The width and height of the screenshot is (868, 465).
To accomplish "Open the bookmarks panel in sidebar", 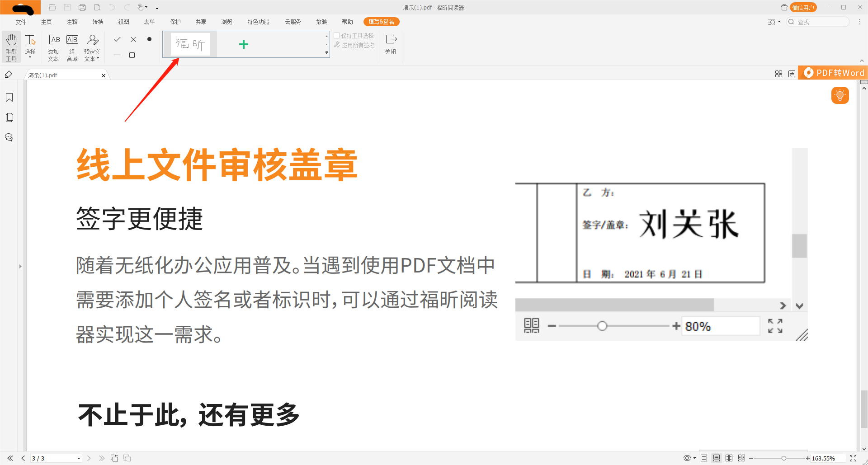I will [x=9, y=97].
